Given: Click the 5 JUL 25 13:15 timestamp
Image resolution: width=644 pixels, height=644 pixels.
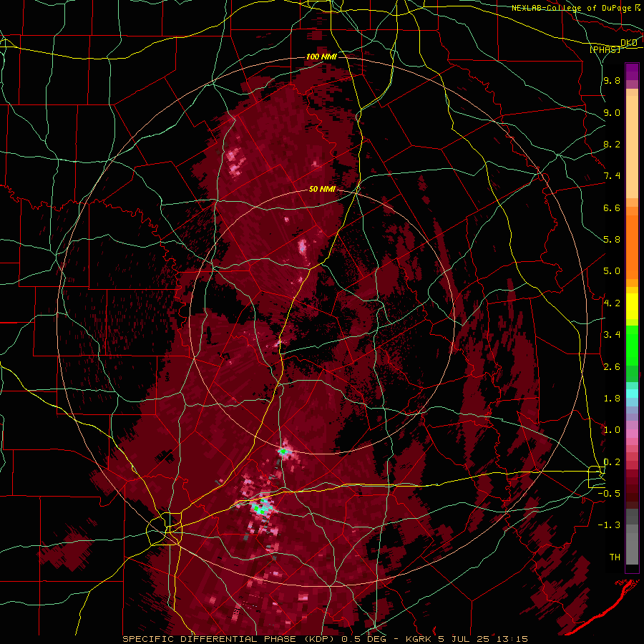Looking at the screenshot, I should 484,639.
